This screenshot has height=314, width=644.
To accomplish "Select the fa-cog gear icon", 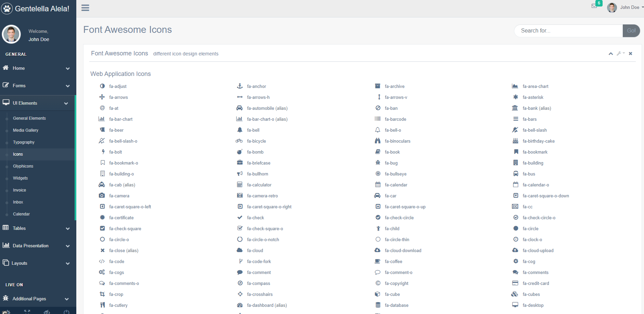I will pos(516,261).
